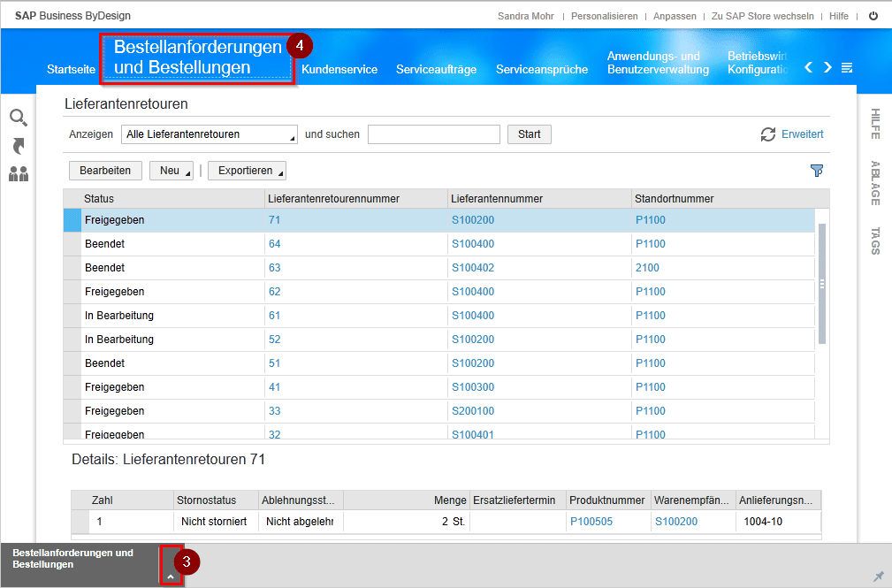The height and width of the screenshot is (588, 892).
Task: Click the power logout icon
Action: click(873, 16)
